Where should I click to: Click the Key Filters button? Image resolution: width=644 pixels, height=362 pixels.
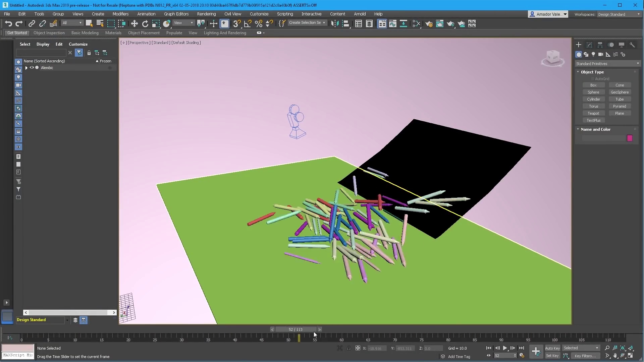click(585, 356)
